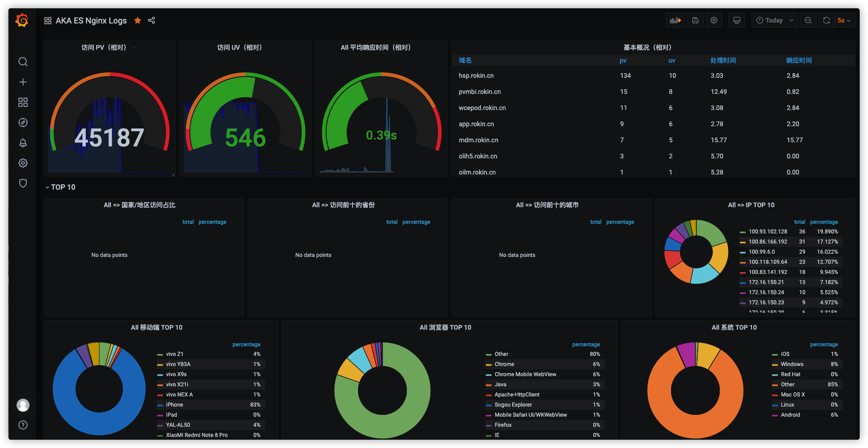
Task: Sort IP TOP 10 legend by percentage
Action: [824, 222]
